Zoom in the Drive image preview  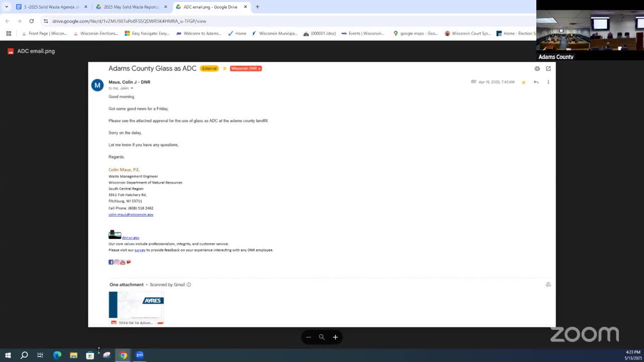pos(335,337)
